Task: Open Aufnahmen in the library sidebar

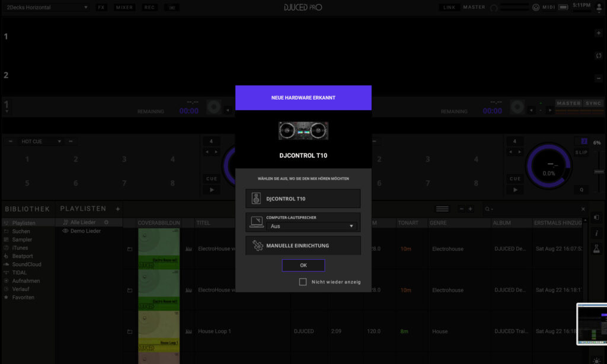Action: [26, 281]
